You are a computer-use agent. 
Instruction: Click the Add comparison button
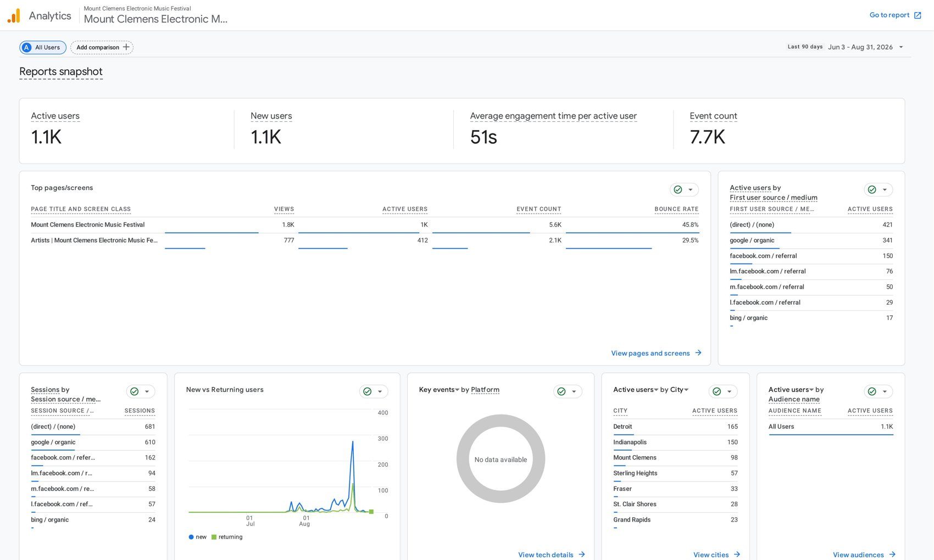click(x=102, y=47)
